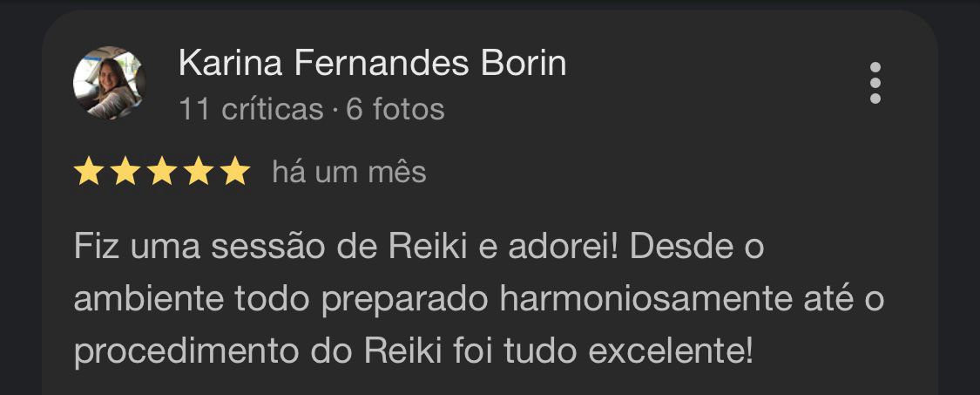The image size is (980, 395).
Task: Click the "há um mês" timestamp
Action: 349,172
